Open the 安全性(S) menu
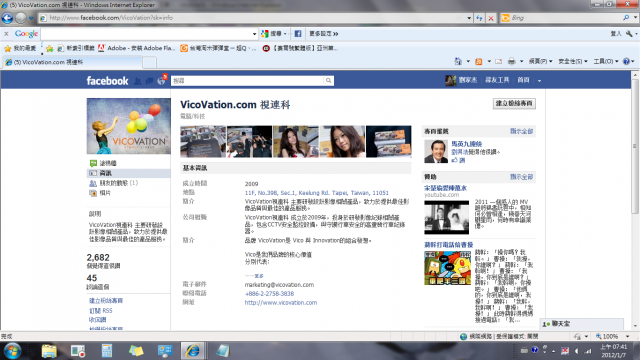This screenshot has width=640, height=360. tap(573, 61)
